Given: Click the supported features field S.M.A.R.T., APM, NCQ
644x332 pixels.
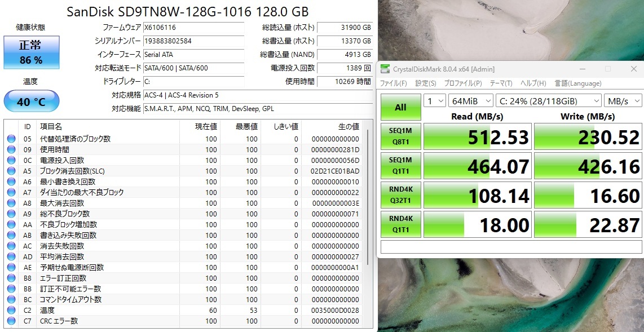Looking at the screenshot, I should point(258,109).
